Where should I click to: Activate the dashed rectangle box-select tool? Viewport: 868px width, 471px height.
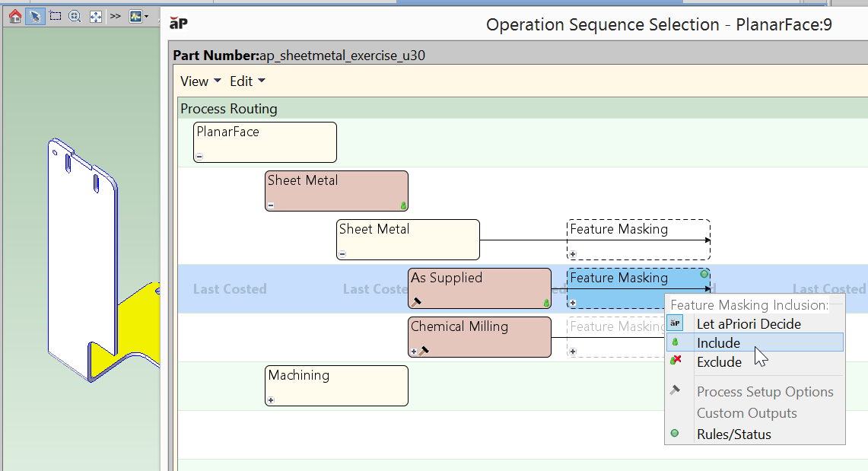tap(55, 16)
